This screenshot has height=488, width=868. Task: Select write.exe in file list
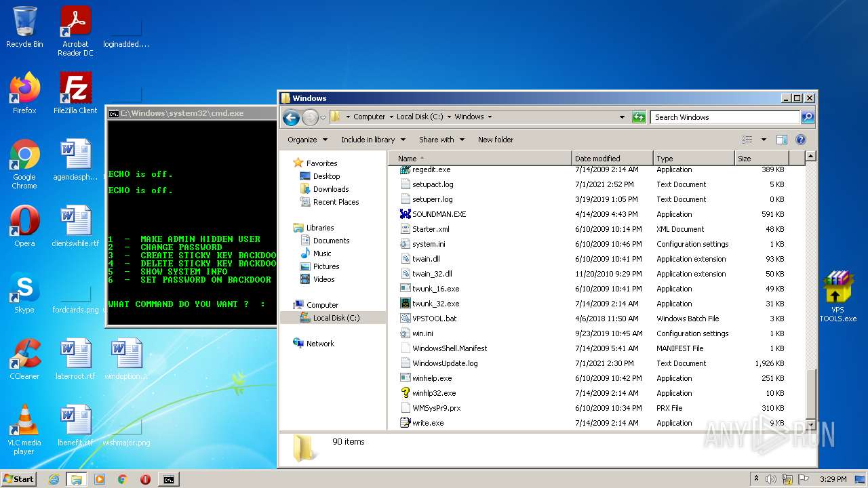coord(428,423)
